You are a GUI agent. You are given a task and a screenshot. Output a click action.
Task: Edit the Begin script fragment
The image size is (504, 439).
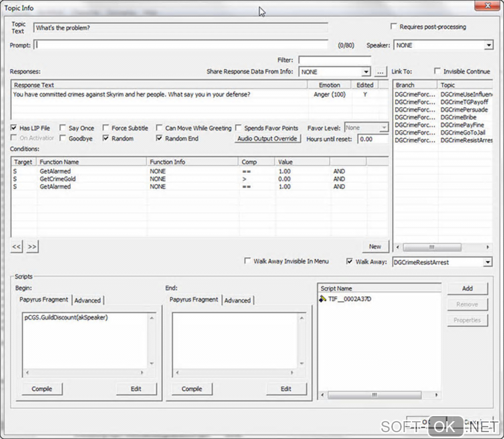click(x=136, y=389)
